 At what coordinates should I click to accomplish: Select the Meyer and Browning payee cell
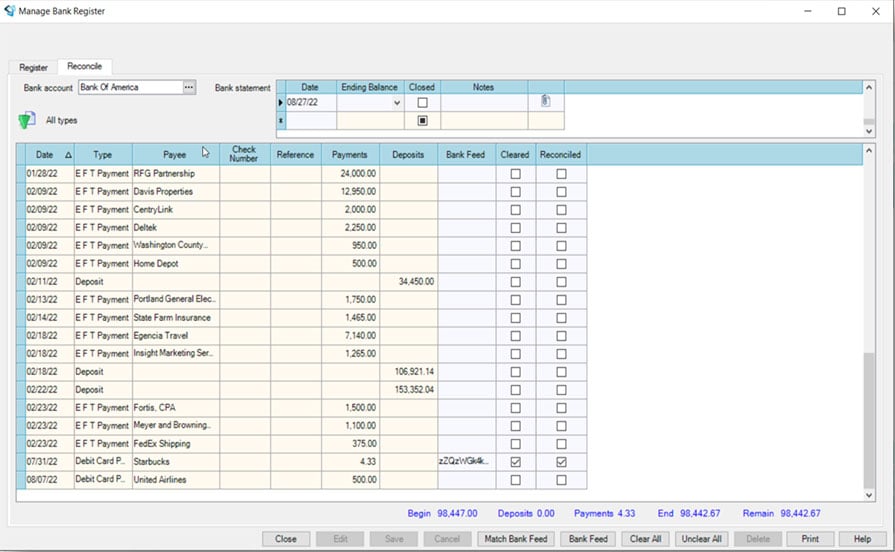pos(176,426)
